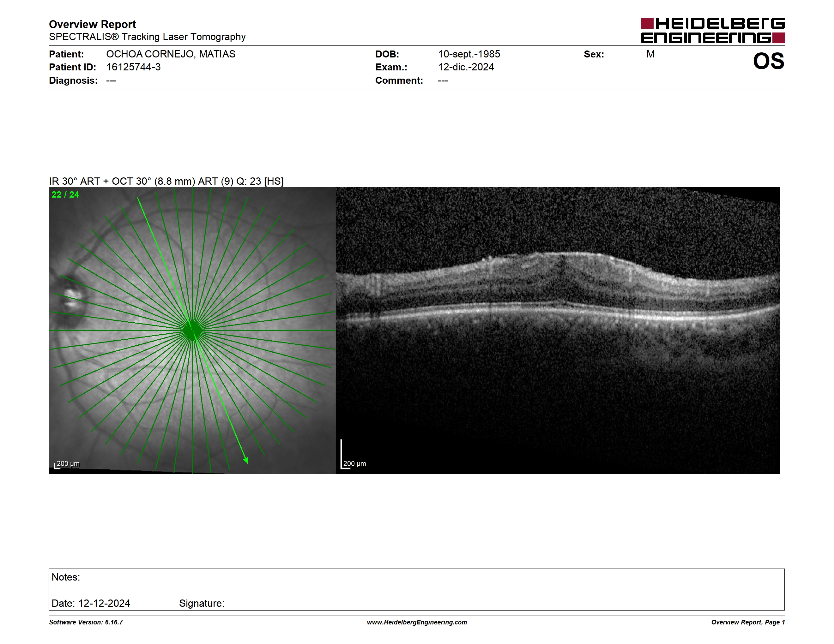The height and width of the screenshot is (644, 834).
Task: Select DOB value 10-sept.-1985
Action: coord(469,54)
